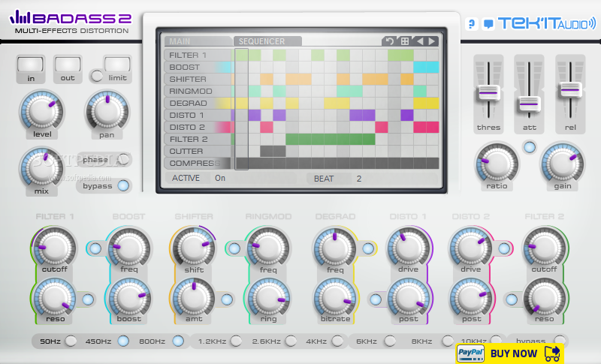601x364 pixels.
Task: Click the BEAT value field showing 2
Action: 395,179
